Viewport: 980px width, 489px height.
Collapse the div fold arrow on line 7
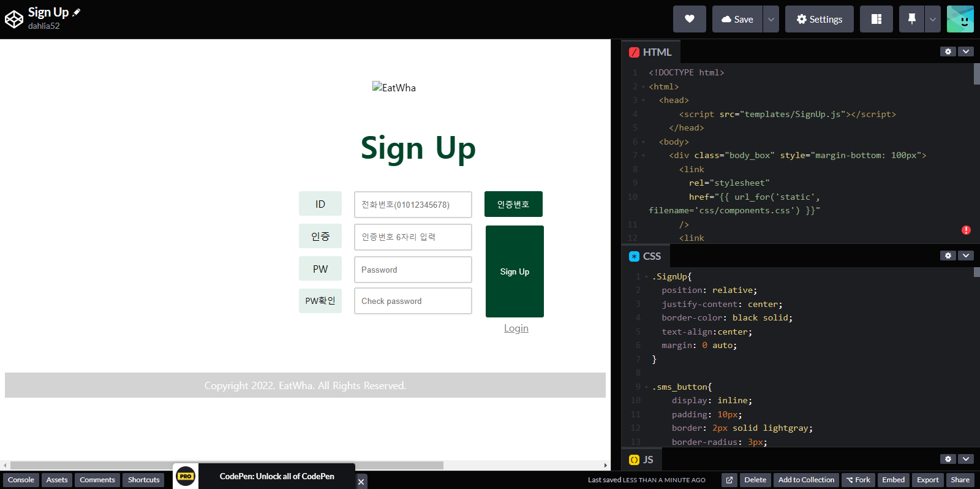643,156
